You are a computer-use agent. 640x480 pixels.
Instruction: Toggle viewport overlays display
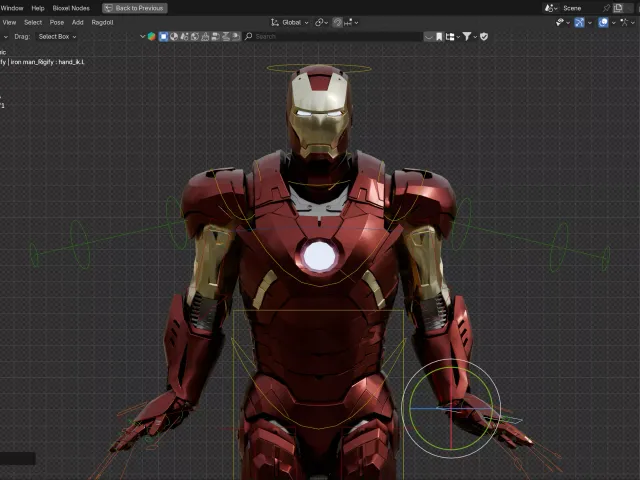(603, 22)
